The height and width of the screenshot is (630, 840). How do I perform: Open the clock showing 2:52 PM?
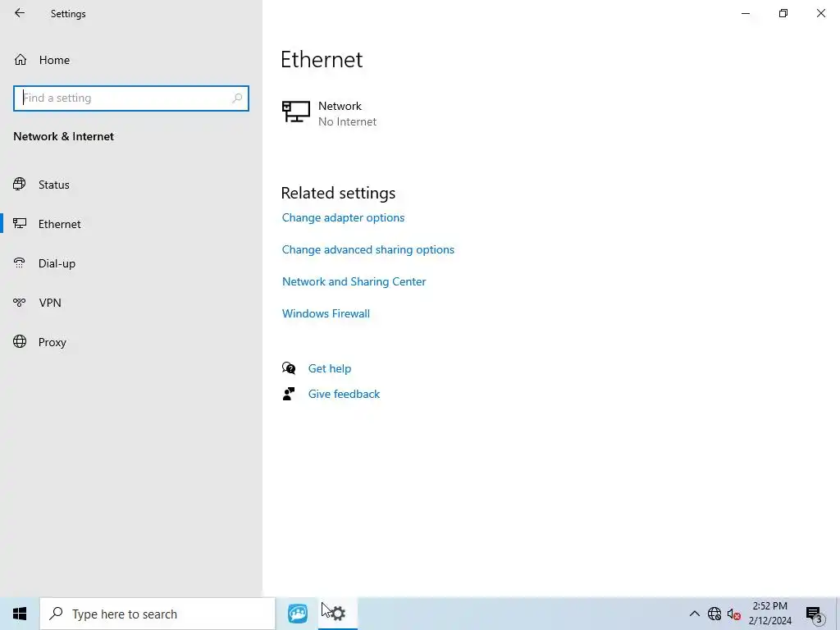click(769, 614)
